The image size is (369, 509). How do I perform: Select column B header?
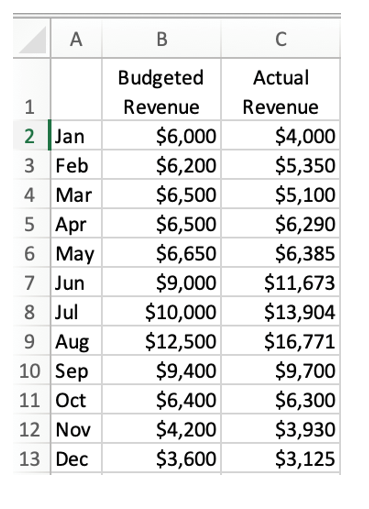coord(162,39)
